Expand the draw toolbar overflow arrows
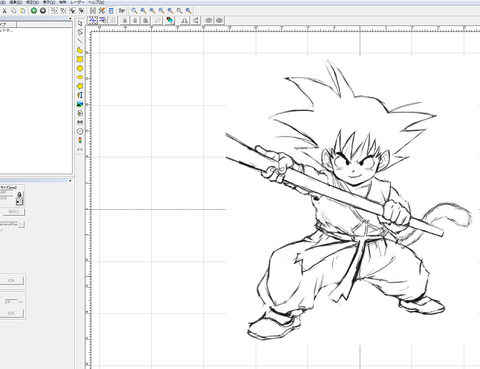480x369 pixels. point(80,149)
